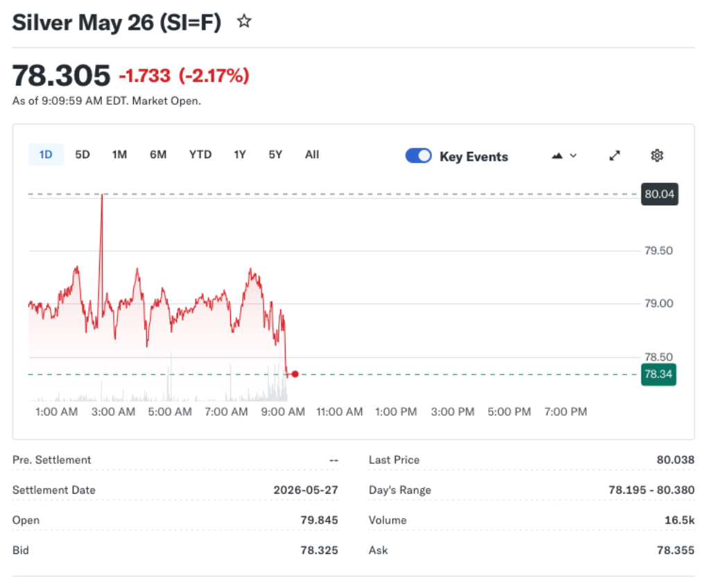The image size is (710, 588).
Task: Click the green 78.34 price label
Action: click(x=658, y=374)
